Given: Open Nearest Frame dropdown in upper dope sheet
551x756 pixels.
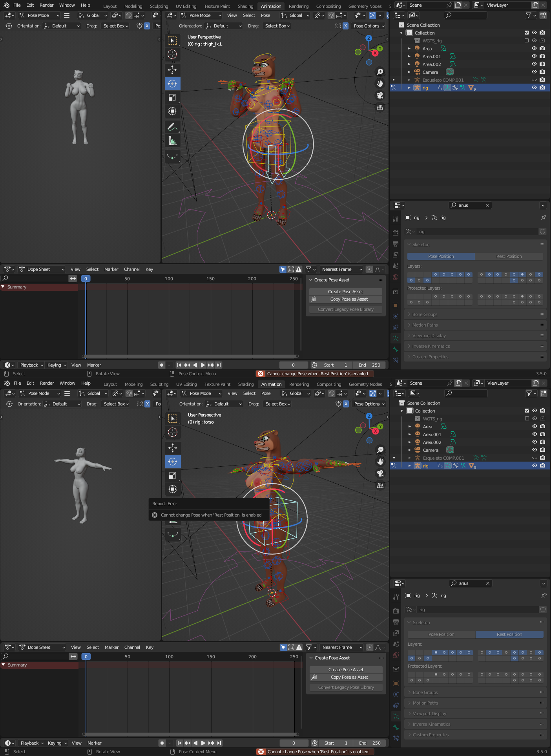Looking at the screenshot, I should 341,269.
